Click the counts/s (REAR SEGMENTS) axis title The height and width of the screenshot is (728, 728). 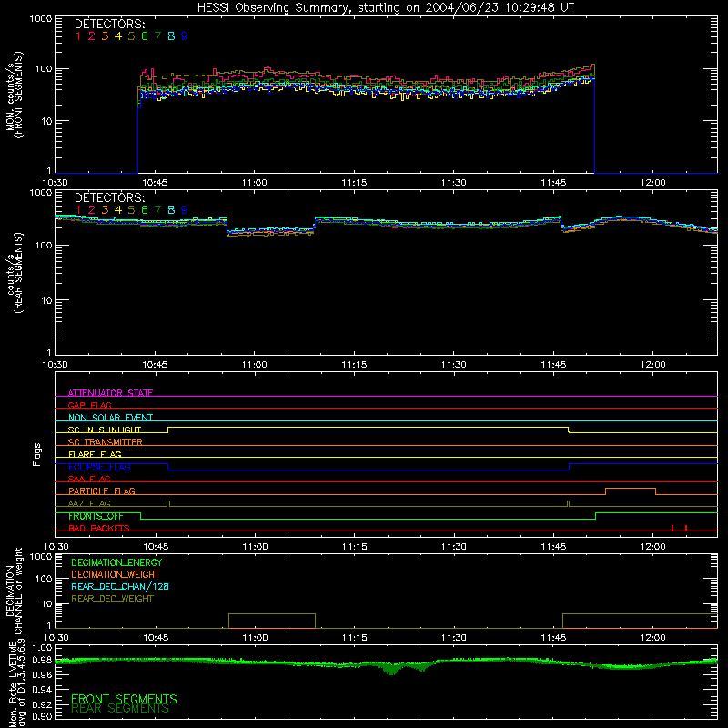tap(14, 273)
